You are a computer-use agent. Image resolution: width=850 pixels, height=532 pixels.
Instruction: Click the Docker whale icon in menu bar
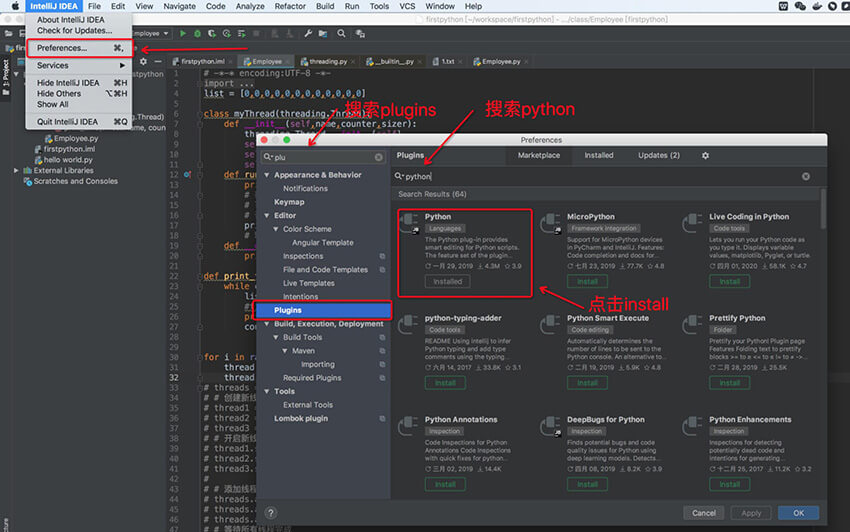817,7
